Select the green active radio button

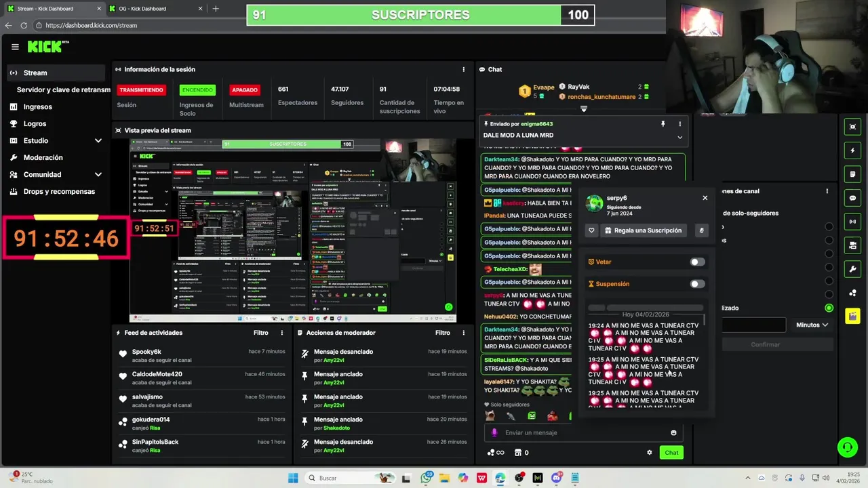829,308
